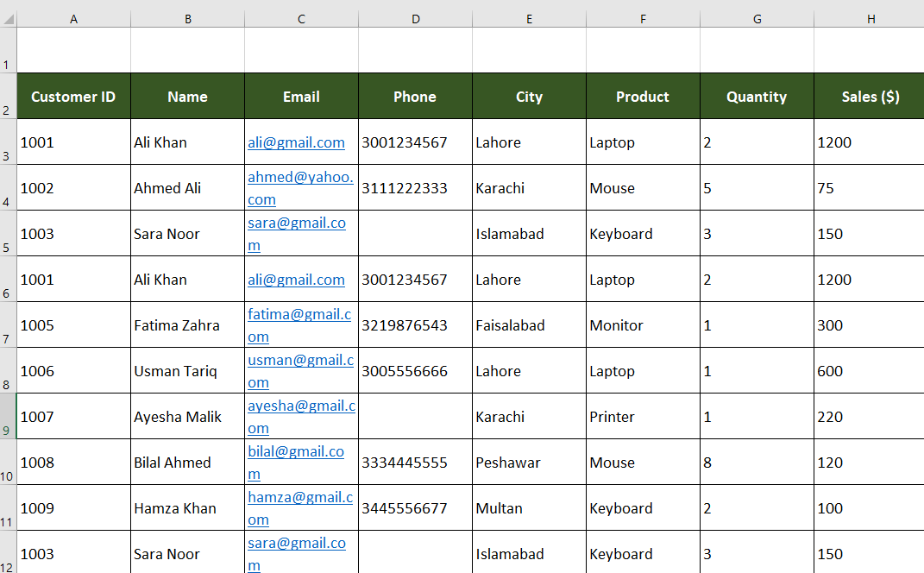This screenshot has width=924, height=573.
Task: Select the Monitor product cell
Action: (x=643, y=324)
